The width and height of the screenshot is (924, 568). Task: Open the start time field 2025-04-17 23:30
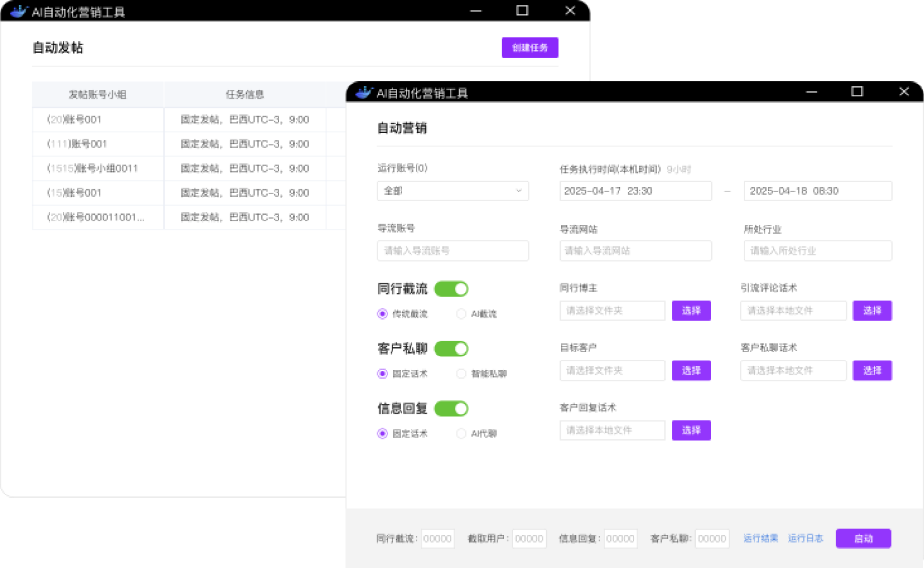[x=635, y=191]
